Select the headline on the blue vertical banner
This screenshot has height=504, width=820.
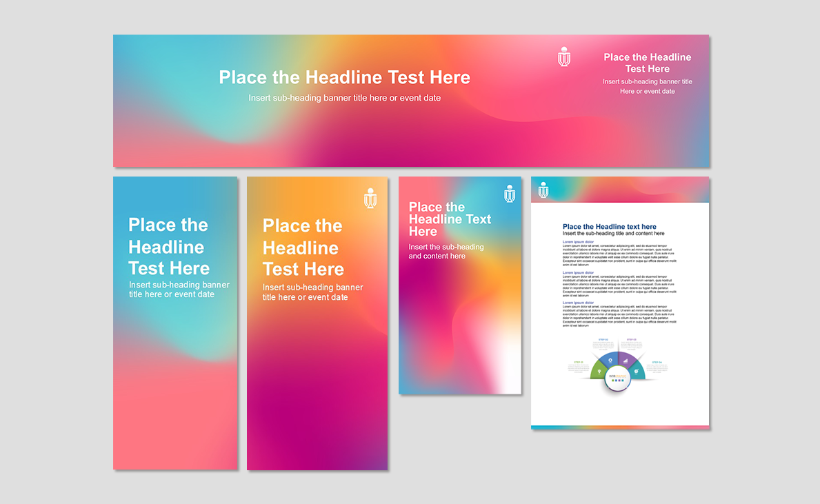click(x=169, y=247)
